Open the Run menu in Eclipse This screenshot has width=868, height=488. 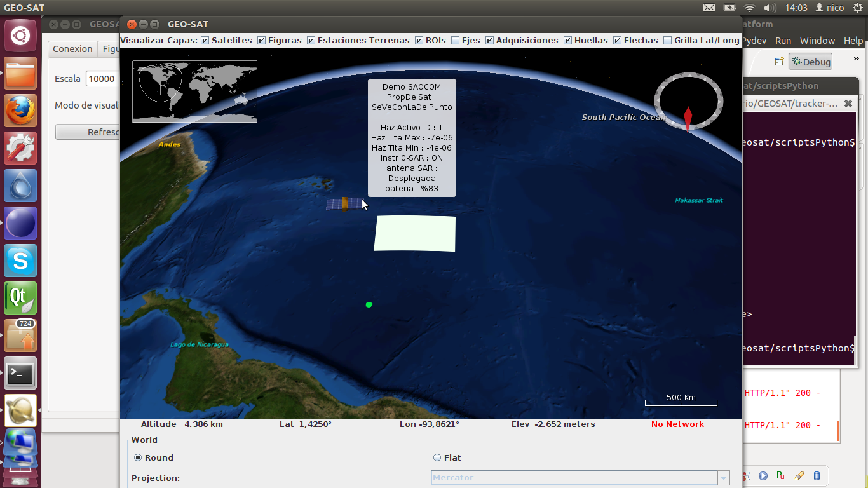[783, 41]
